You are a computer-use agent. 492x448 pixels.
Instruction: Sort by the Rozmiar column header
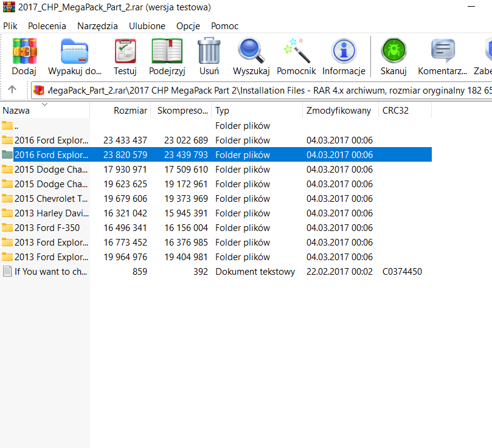click(130, 111)
